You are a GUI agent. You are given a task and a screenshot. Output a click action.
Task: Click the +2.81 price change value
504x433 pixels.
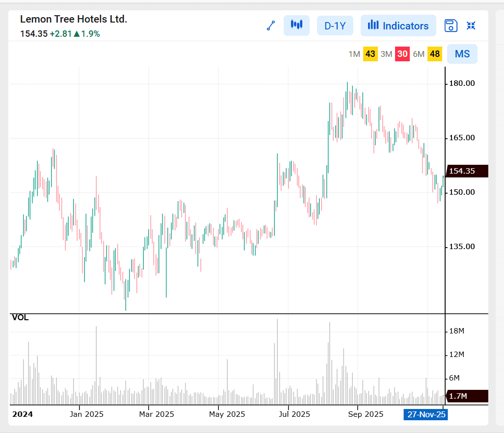[60, 34]
